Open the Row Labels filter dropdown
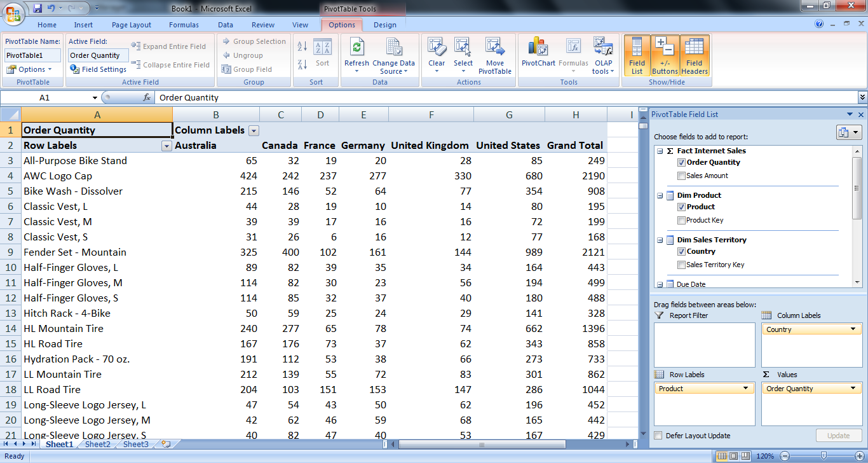The height and width of the screenshot is (463, 868). point(166,146)
